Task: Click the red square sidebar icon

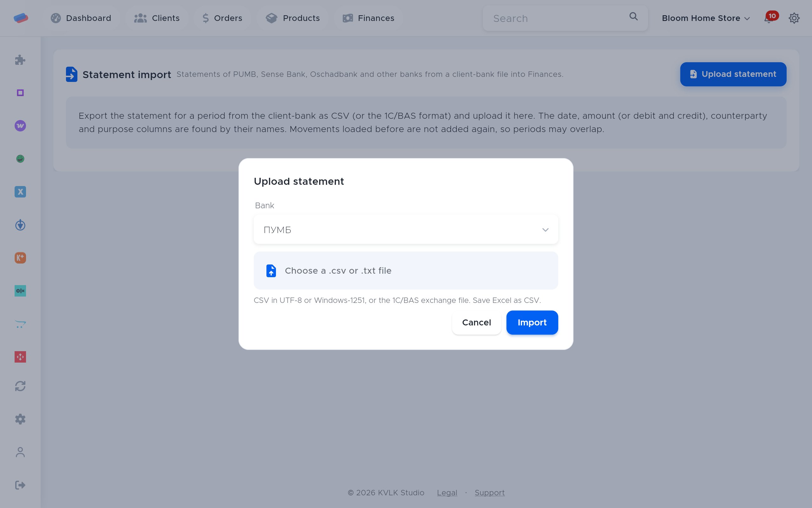Action: coord(20,357)
